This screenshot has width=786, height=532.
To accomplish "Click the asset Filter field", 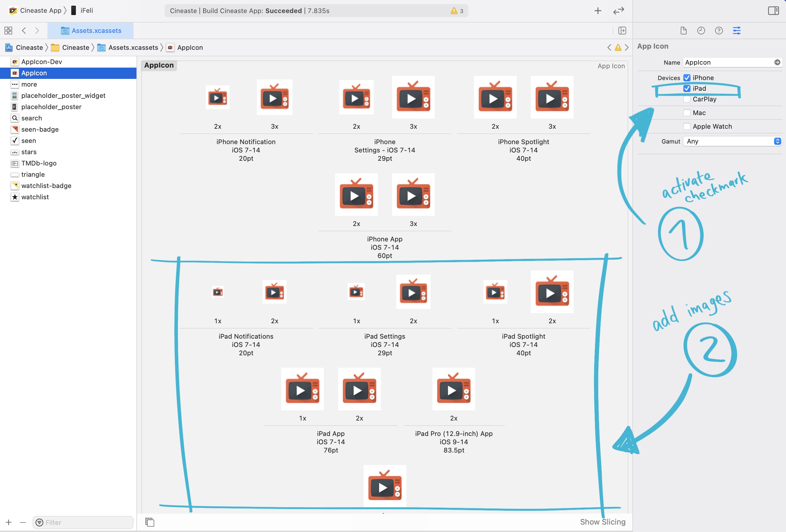I will tap(83, 523).
